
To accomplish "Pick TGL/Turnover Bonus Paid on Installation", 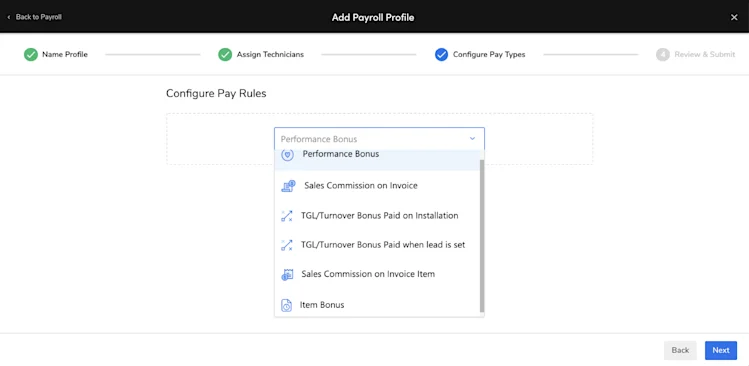I will pos(377,216).
